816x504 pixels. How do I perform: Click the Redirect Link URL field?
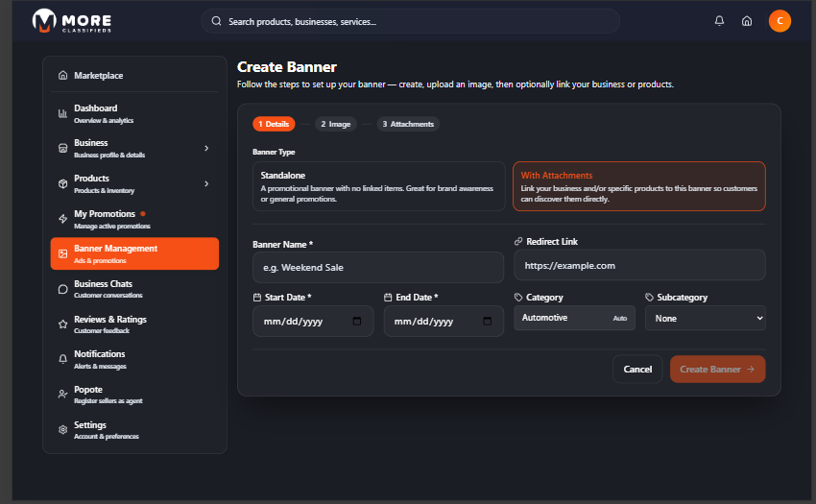[x=639, y=265]
